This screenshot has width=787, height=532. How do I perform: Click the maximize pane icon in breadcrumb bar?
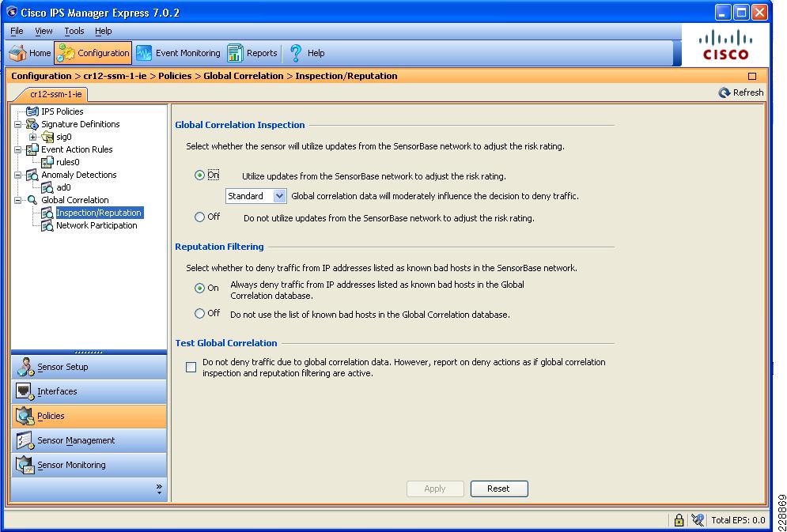pyautogui.click(x=752, y=76)
